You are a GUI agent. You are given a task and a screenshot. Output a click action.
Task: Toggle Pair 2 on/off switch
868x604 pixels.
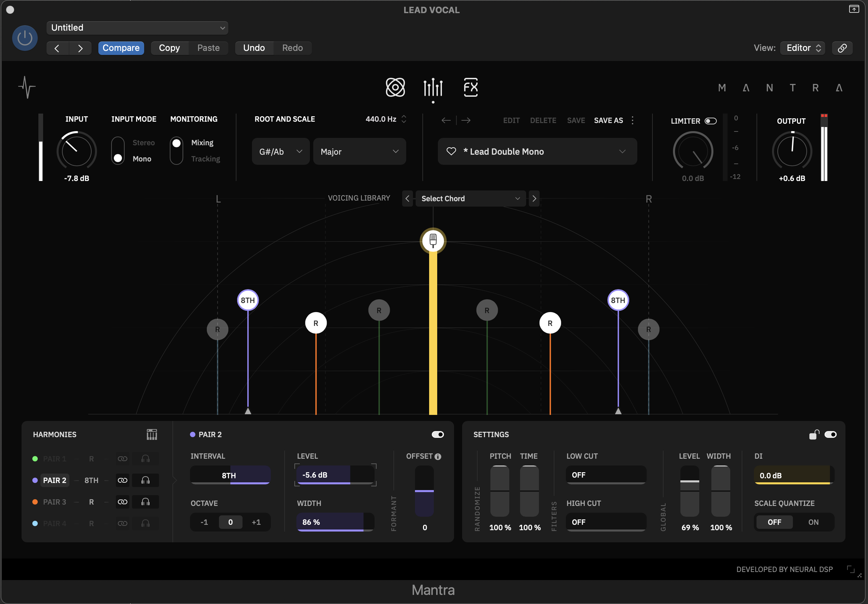coord(438,434)
